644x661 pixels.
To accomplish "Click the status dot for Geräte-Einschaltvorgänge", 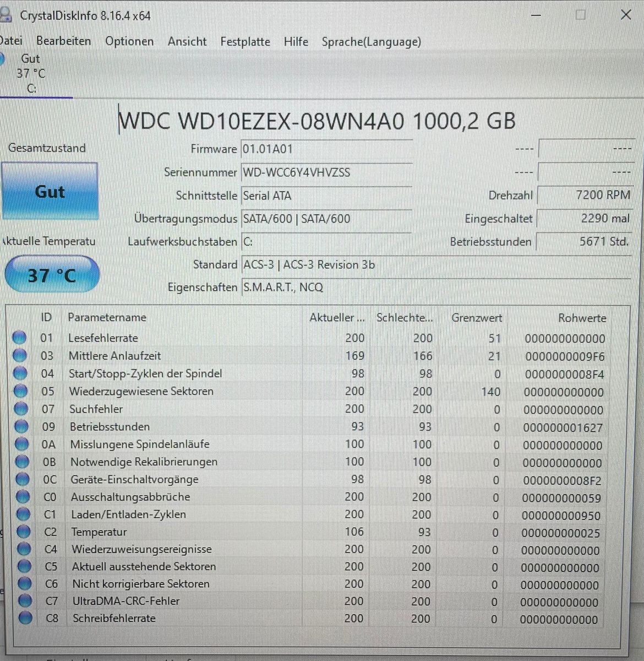I will (x=23, y=479).
